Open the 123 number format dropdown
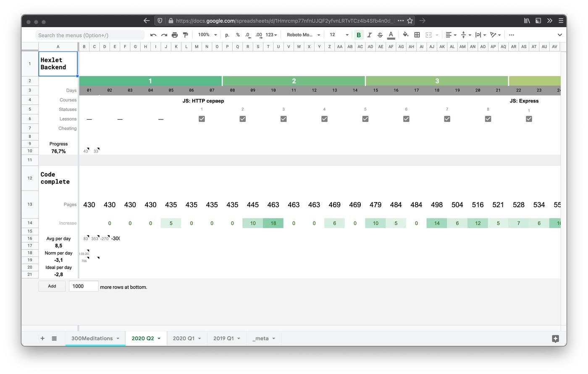Screen dimensions: 588x374 tap(270, 35)
